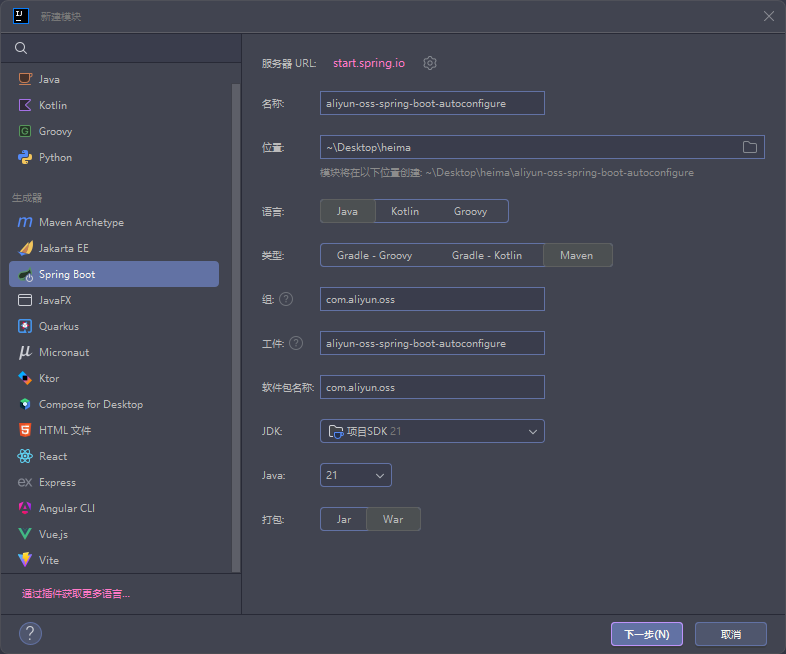Choose the Express ex icon
The image size is (786, 654).
pyautogui.click(x=25, y=482)
